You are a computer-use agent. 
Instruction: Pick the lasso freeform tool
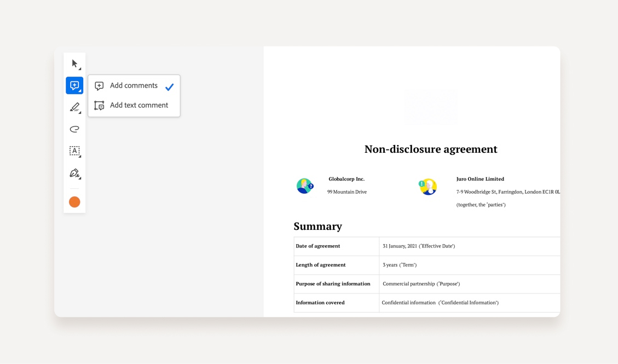(74, 129)
